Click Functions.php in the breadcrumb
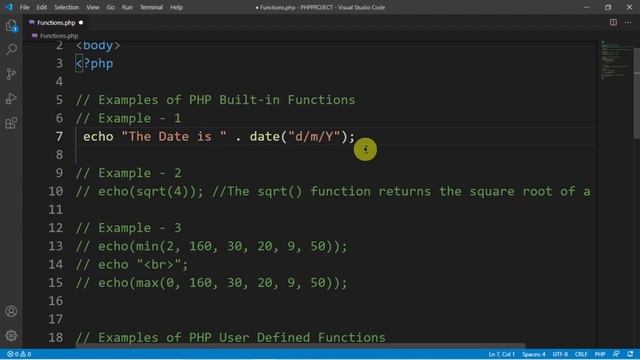Viewport: 640px width, 360px height. (59, 36)
